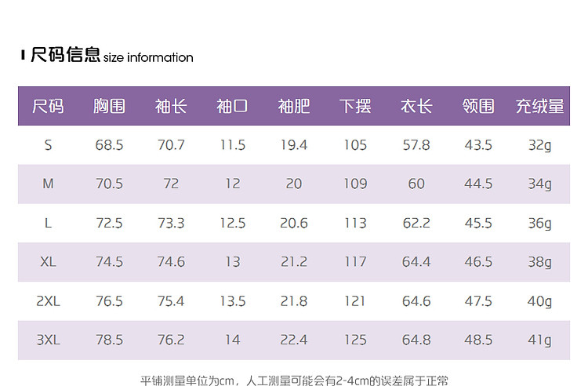Click the M size row label
This screenshot has height=386, width=588.
[x=48, y=184]
